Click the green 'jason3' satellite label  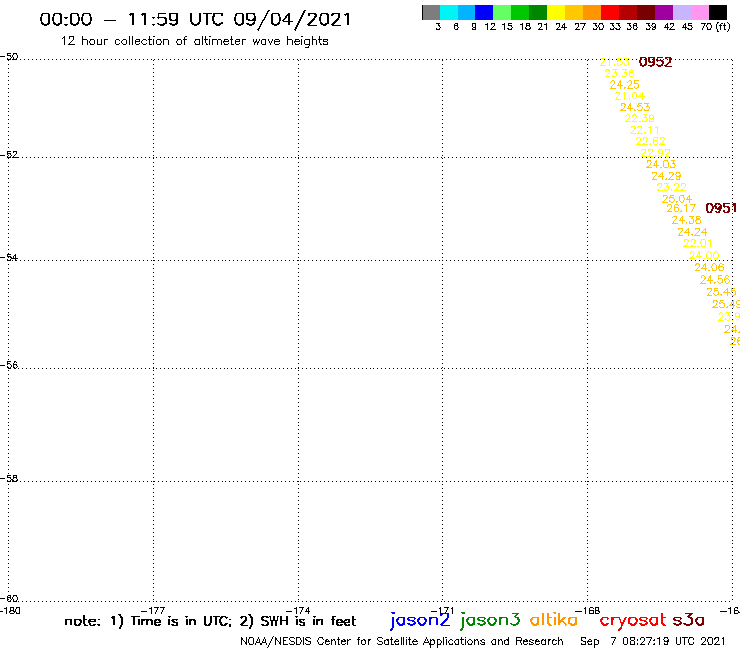pos(490,620)
